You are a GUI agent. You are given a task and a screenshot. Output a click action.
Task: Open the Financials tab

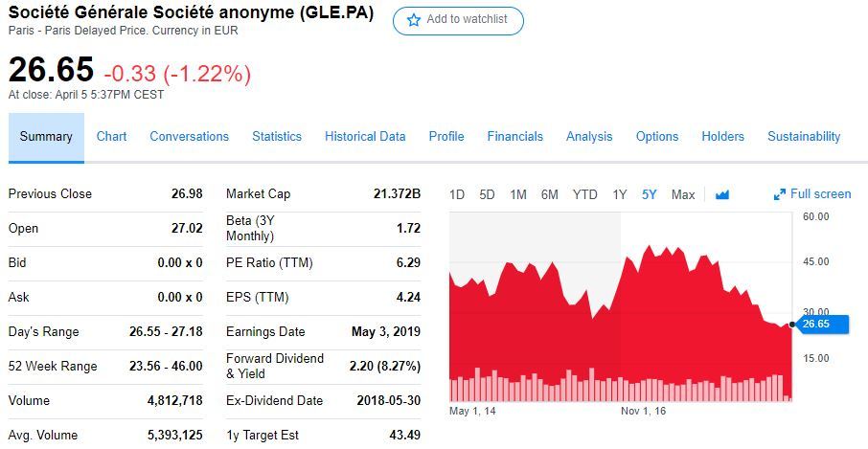point(514,137)
